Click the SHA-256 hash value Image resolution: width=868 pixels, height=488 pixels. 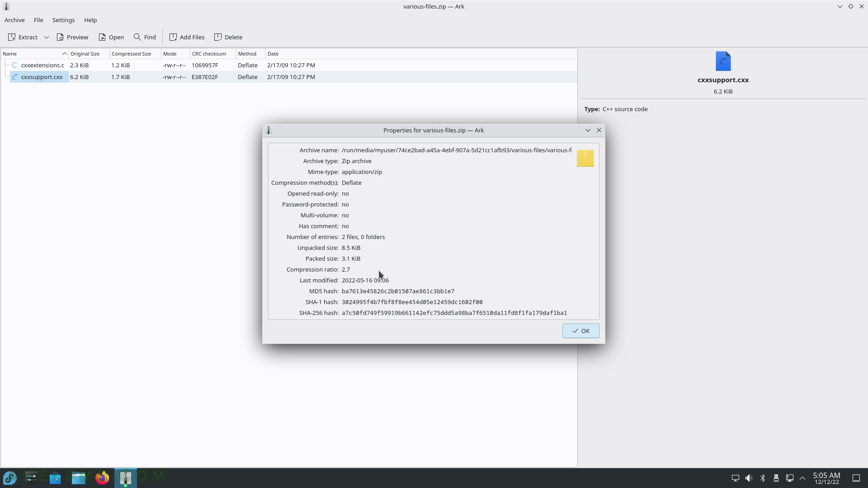coord(454,313)
